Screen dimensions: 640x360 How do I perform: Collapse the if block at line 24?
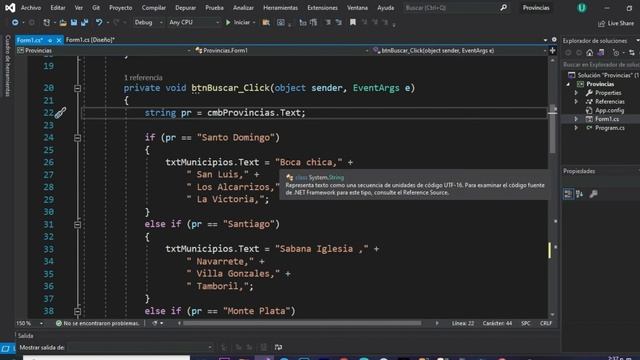(78, 138)
